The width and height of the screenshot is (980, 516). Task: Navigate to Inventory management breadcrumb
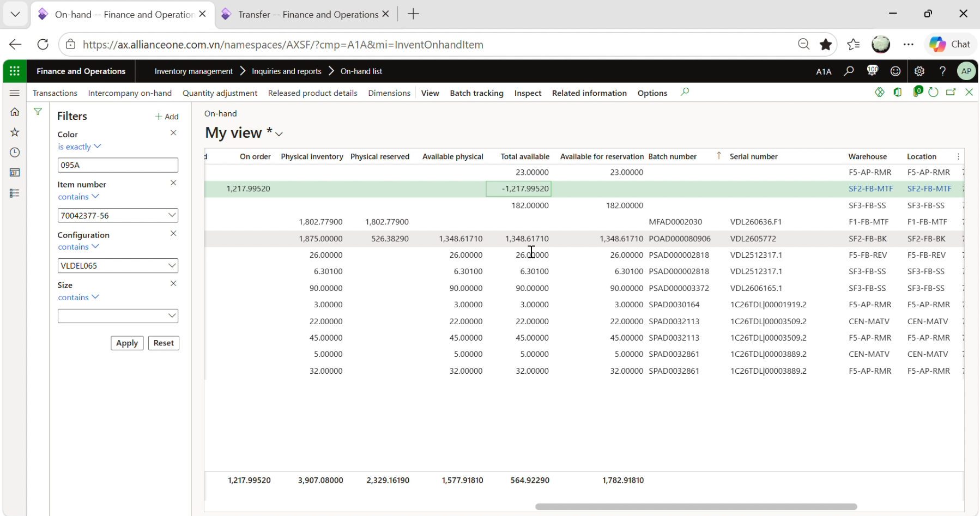[x=193, y=71]
